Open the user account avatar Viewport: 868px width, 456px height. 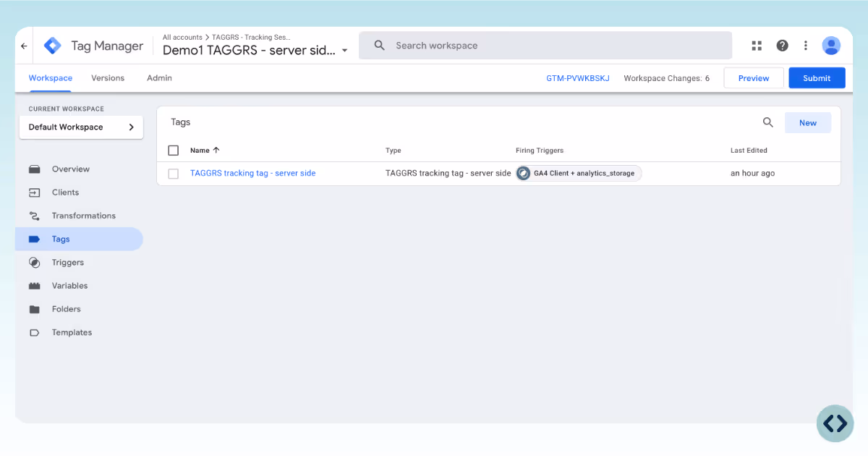(831, 46)
